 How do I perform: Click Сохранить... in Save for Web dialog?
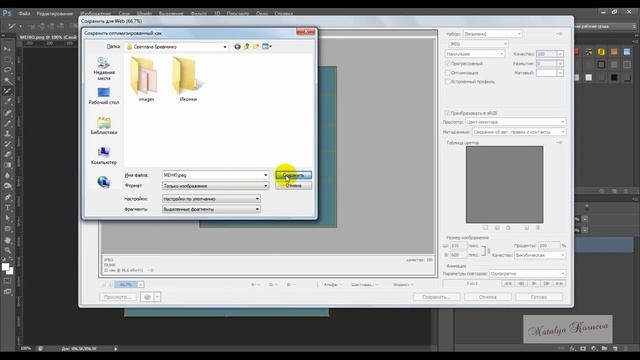point(436,297)
